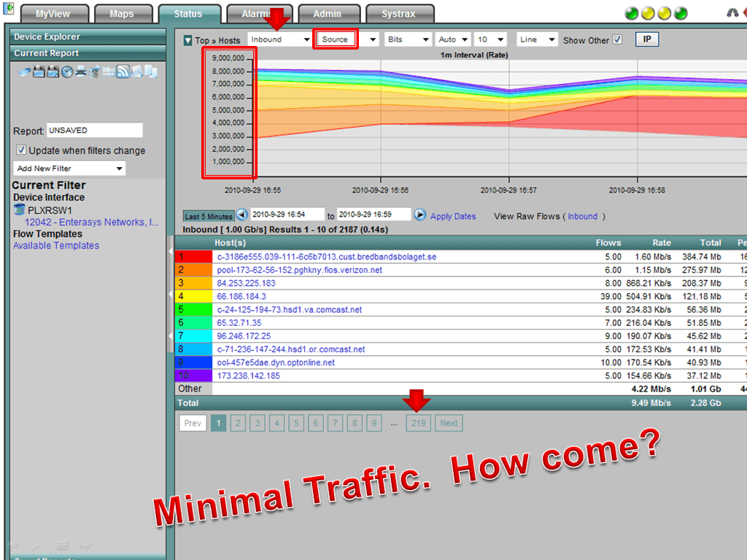747x560 pixels.
Task: Open the Available Templates link
Action: (x=56, y=246)
